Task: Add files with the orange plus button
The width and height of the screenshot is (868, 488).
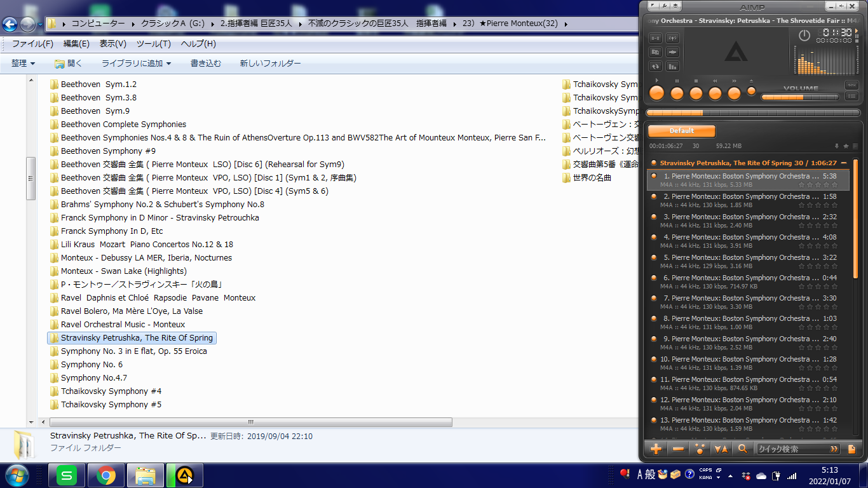Action: tap(656, 449)
